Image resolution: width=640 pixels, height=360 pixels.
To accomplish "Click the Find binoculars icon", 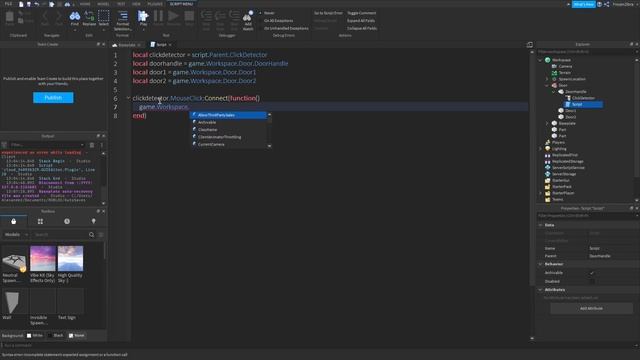I will click(75, 16).
